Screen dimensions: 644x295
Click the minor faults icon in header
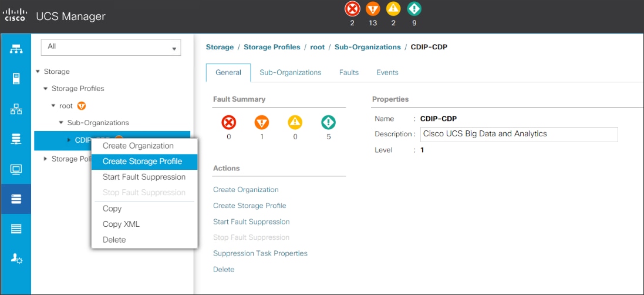(393, 9)
